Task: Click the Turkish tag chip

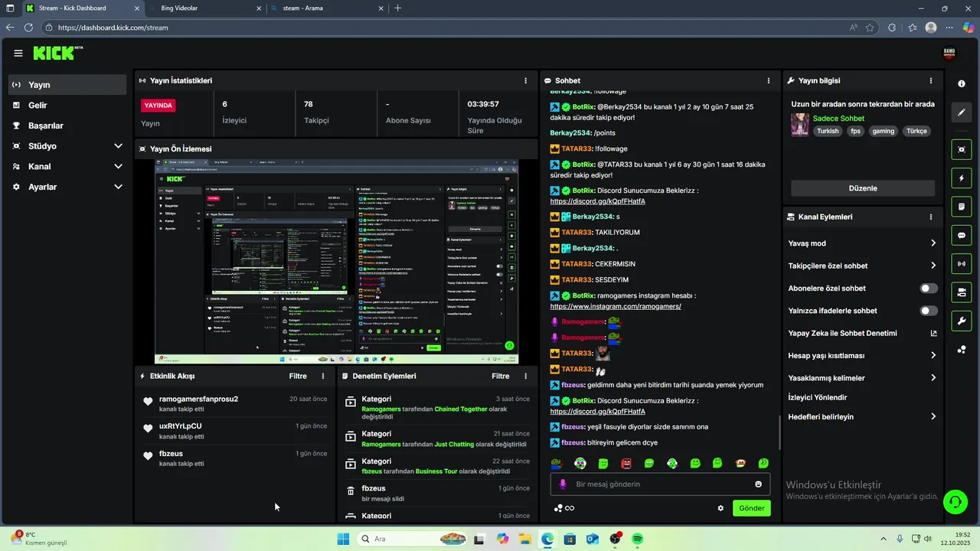Action: click(828, 131)
